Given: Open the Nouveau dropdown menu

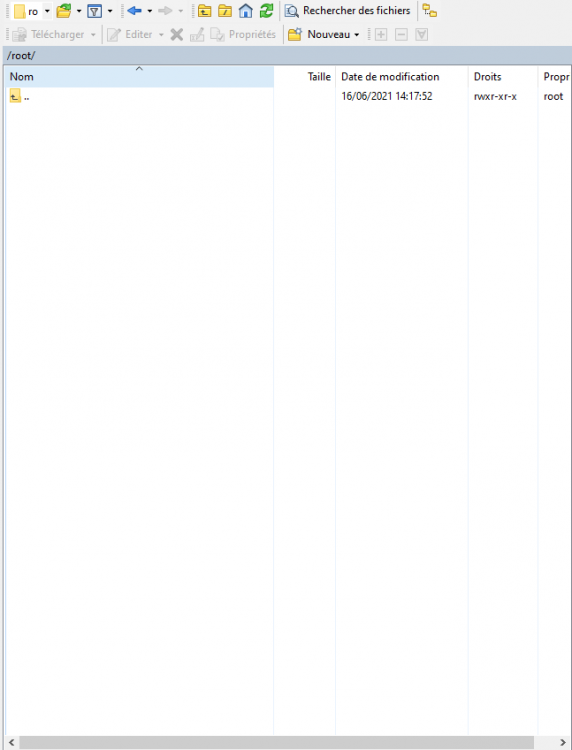Looking at the screenshot, I should (x=324, y=34).
